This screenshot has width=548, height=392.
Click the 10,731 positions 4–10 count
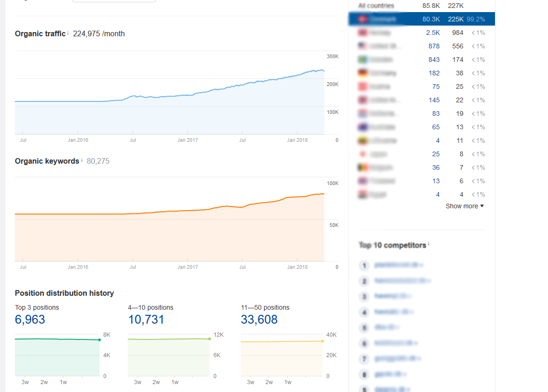146,319
